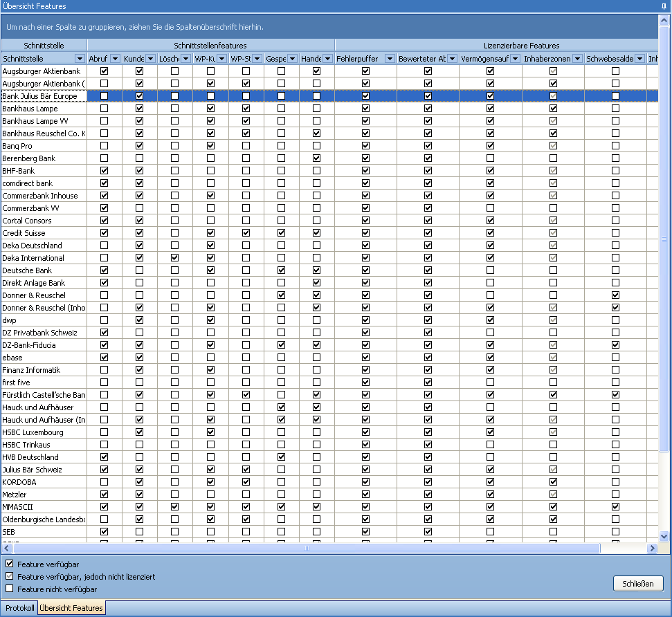Open the Abruf column filter arrow
672x617 pixels.
115,59
